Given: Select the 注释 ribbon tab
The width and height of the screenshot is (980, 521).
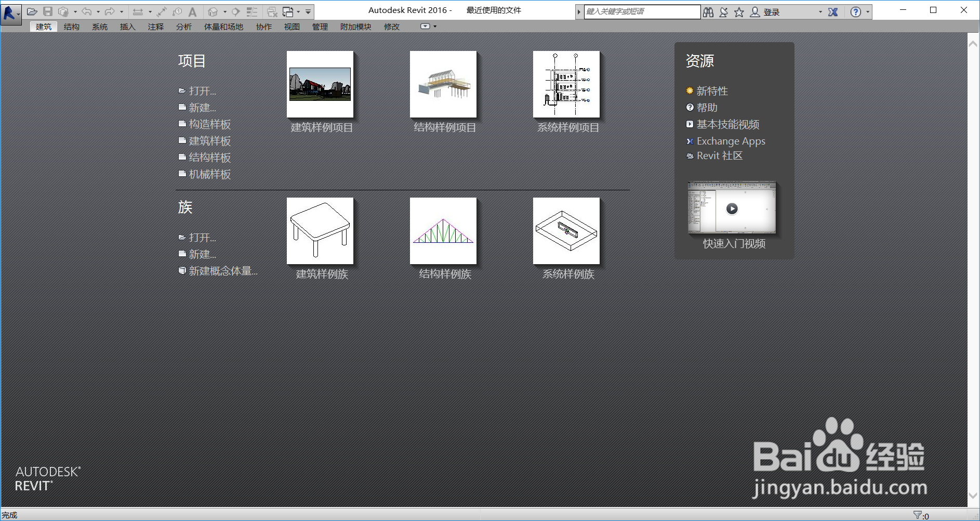Looking at the screenshot, I should click(x=156, y=27).
